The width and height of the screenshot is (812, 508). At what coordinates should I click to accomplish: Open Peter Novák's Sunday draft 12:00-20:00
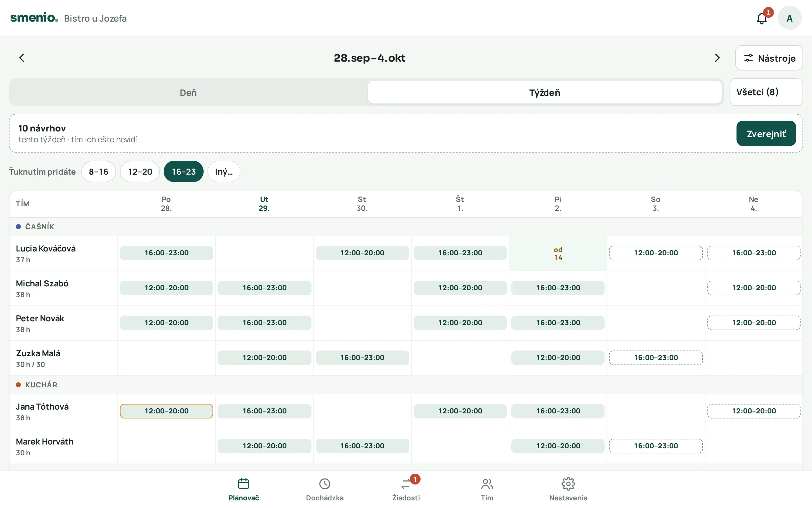click(x=754, y=323)
